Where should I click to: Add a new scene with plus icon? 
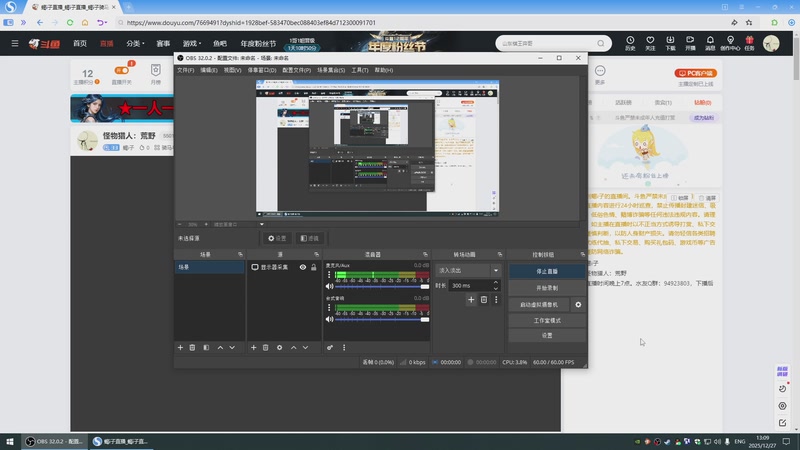180,347
